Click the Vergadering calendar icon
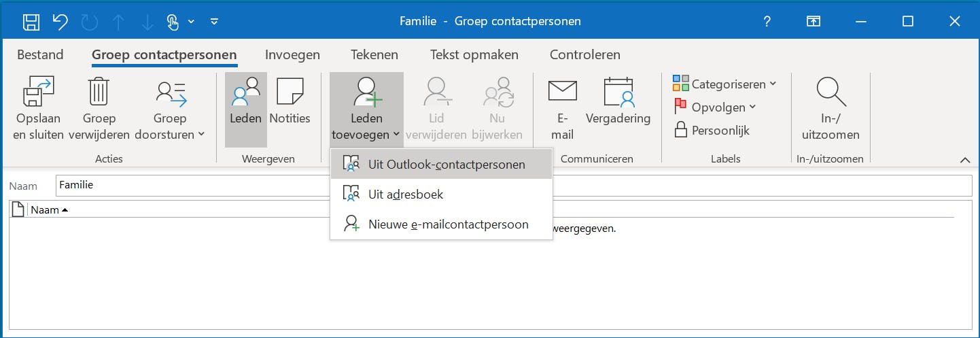980x338 pixels. (x=618, y=93)
